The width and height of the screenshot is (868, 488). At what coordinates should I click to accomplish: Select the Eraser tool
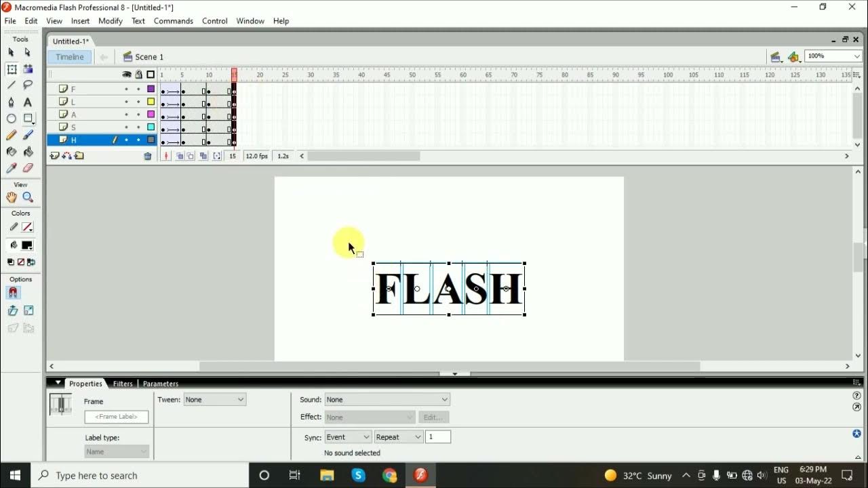pyautogui.click(x=28, y=168)
